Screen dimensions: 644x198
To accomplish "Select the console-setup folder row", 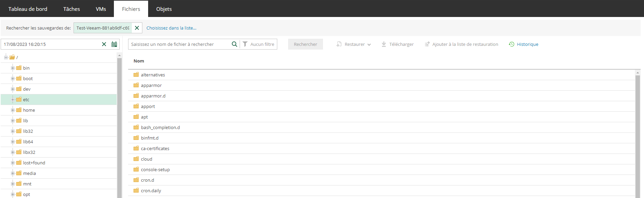I will point(381,169).
